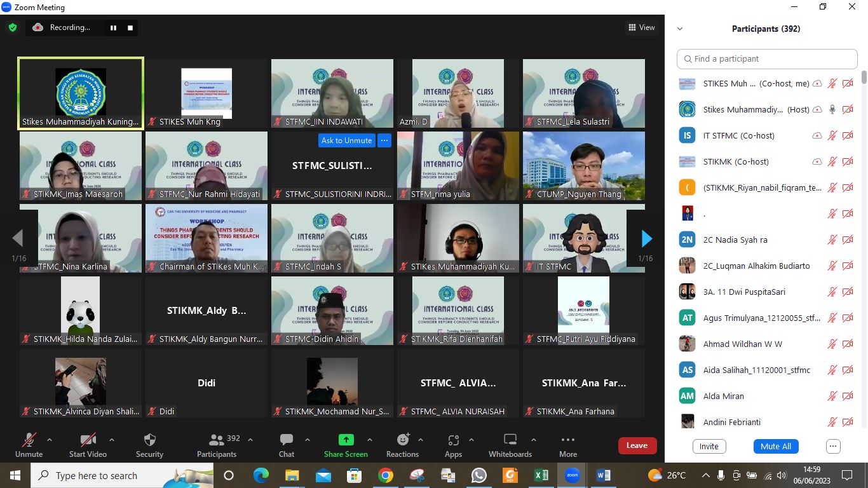Open the Chat panel

point(286,445)
